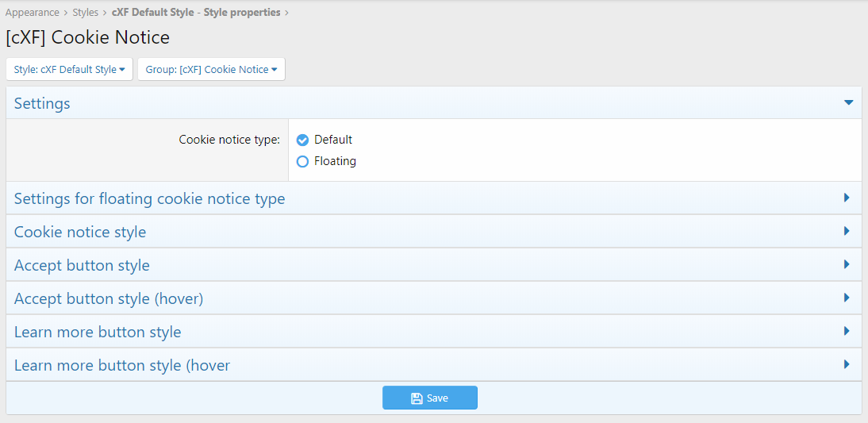Select the Floating cookie notice type
The height and width of the screenshot is (423, 868).
point(302,161)
